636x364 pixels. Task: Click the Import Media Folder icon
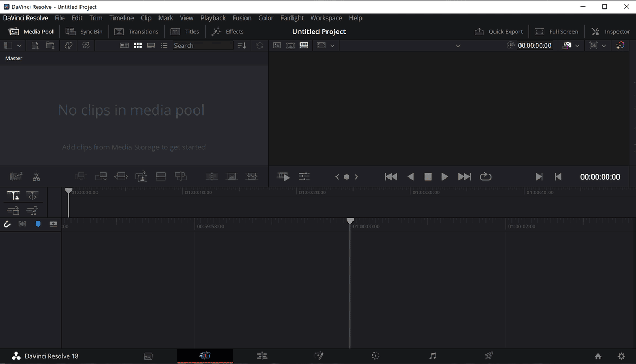click(50, 46)
